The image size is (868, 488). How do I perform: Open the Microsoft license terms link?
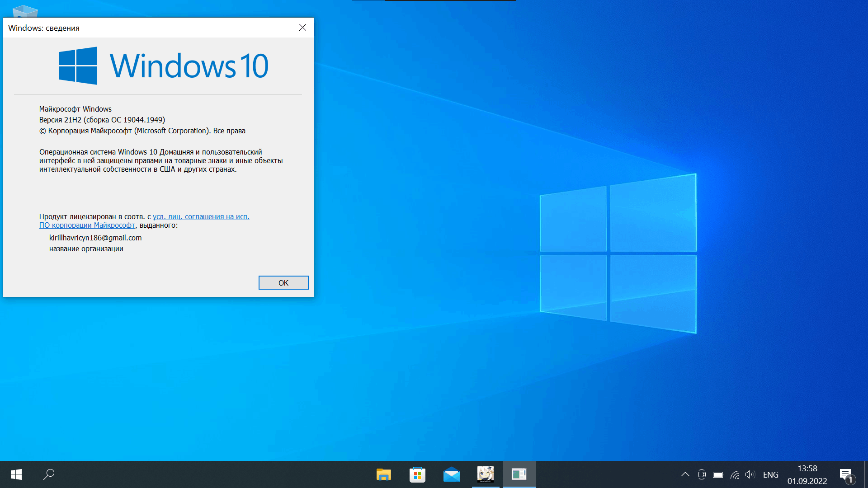pos(201,217)
